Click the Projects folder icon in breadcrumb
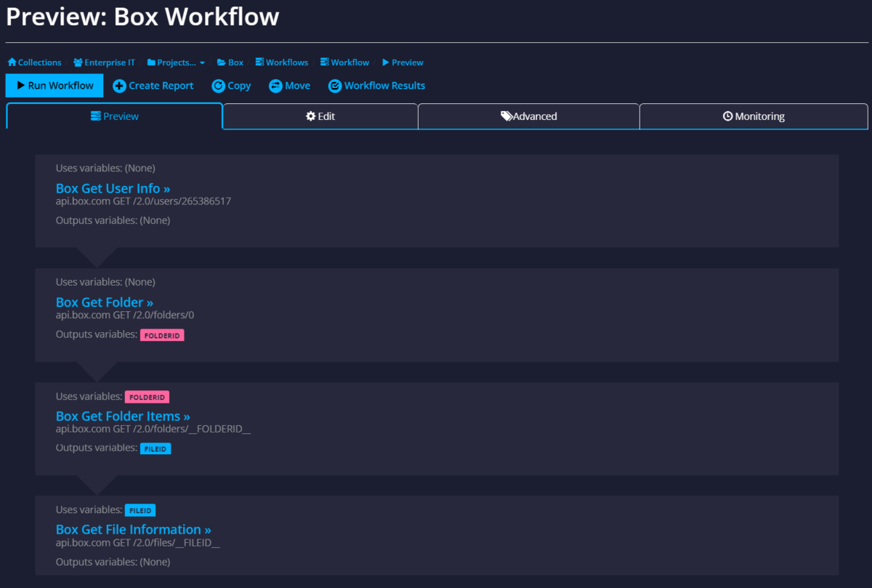 click(151, 63)
